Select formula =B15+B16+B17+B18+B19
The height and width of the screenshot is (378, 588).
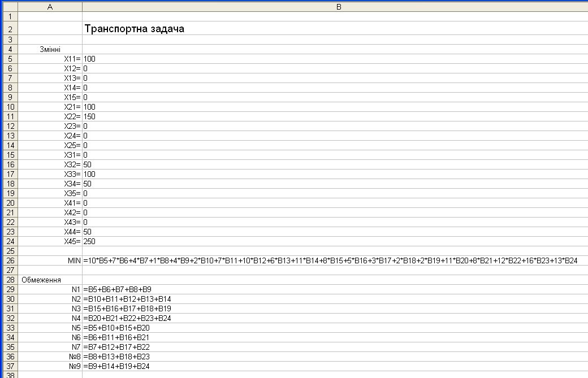(335, 309)
